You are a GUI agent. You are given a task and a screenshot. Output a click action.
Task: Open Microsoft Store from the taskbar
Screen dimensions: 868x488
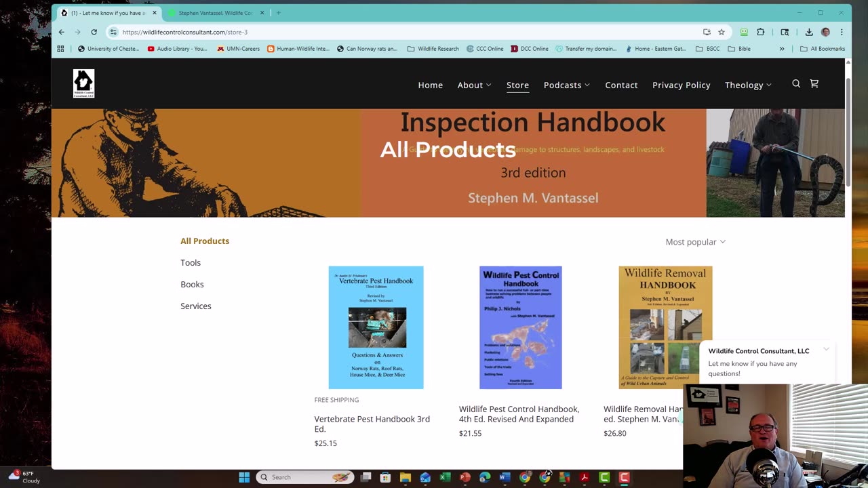tap(385, 477)
